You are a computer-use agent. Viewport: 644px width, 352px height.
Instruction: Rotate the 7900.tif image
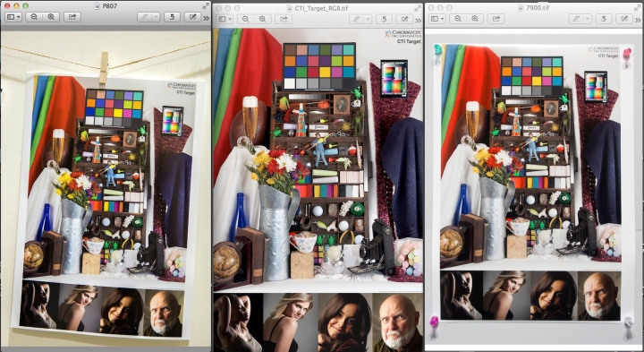604,19
